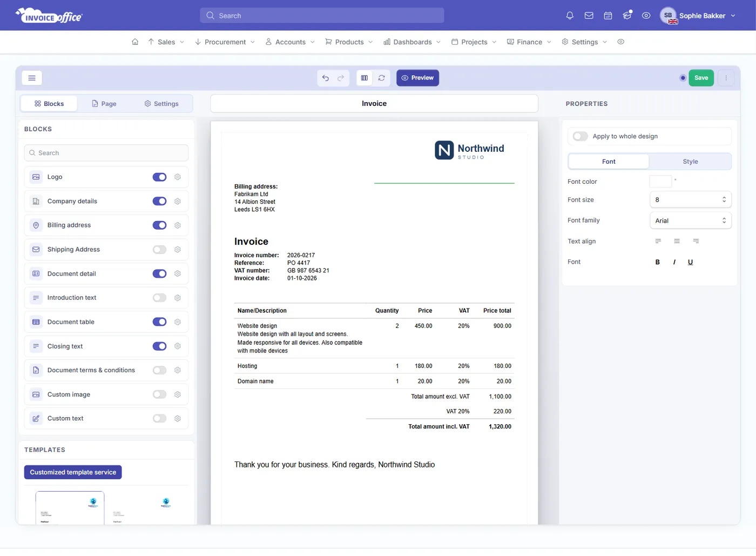Open the notifications bell
The image size is (756, 556).
tap(570, 16)
